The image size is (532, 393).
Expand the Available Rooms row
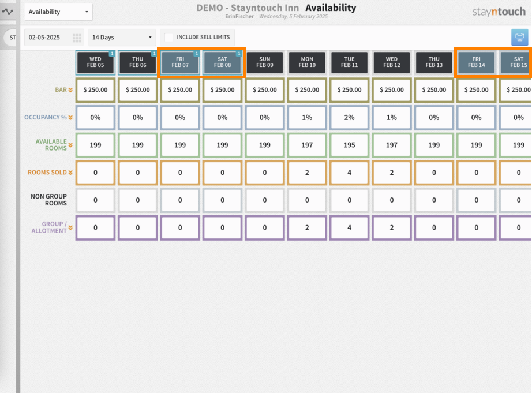70,145
